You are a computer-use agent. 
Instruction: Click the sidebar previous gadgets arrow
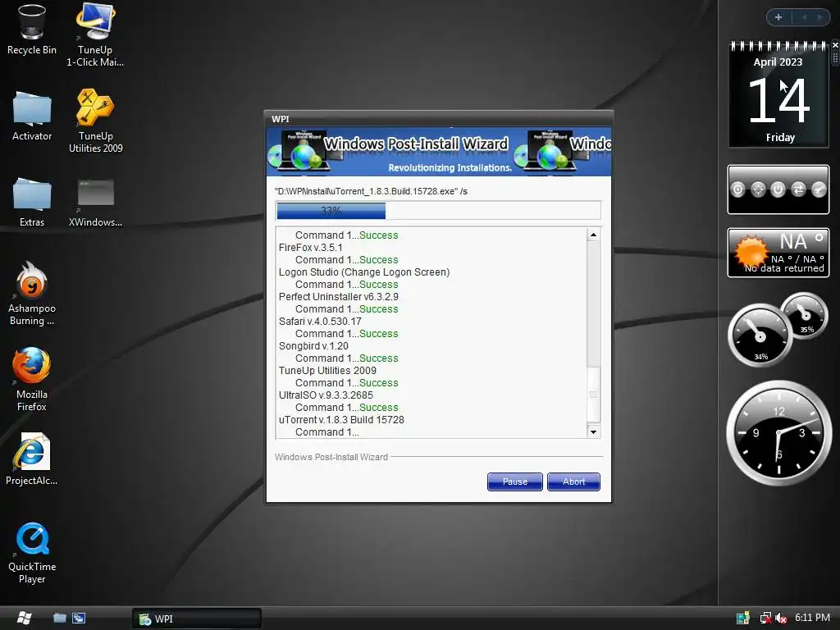point(804,17)
